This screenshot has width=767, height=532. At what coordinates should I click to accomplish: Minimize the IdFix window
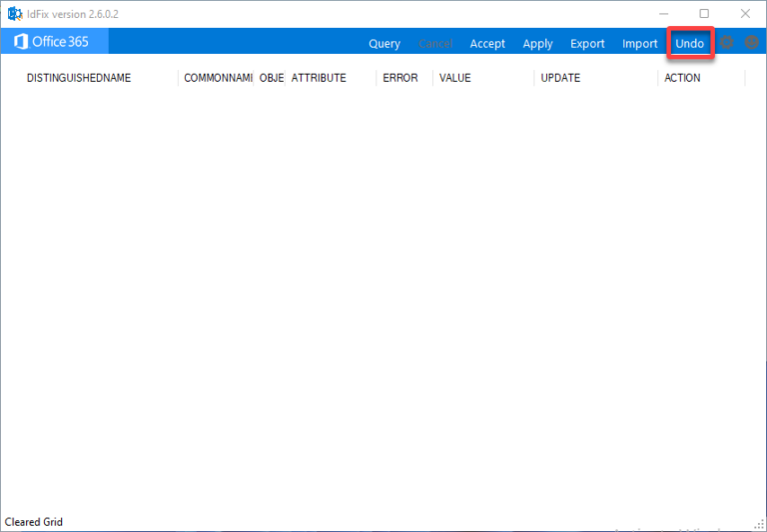[663, 13]
